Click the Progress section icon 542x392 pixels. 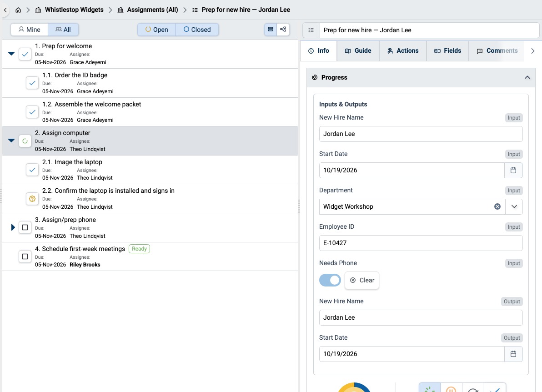pyautogui.click(x=315, y=77)
